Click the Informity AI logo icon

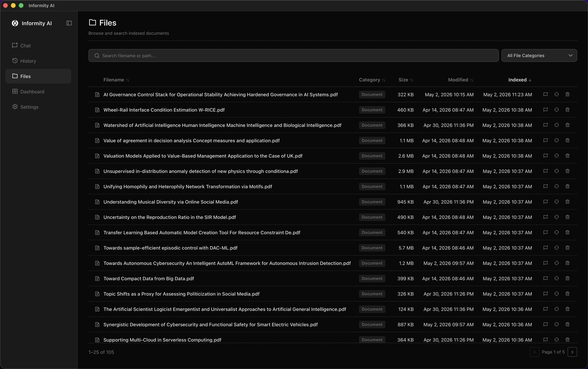point(15,23)
